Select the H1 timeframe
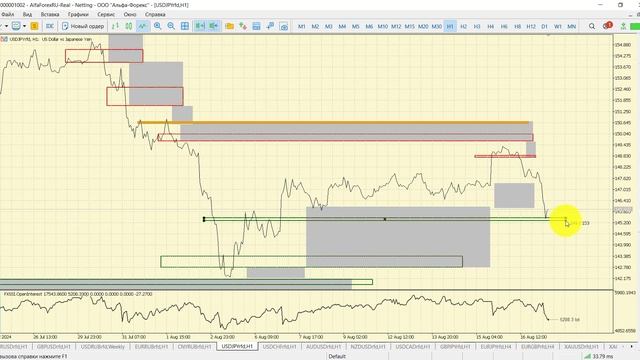The width and height of the screenshot is (640, 360). coord(450,26)
